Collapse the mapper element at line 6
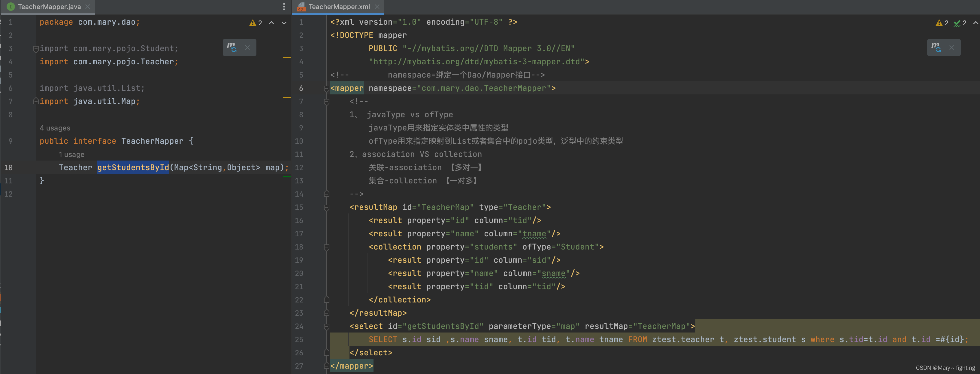Viewport: 980px width, 374px height. (326, 88)
